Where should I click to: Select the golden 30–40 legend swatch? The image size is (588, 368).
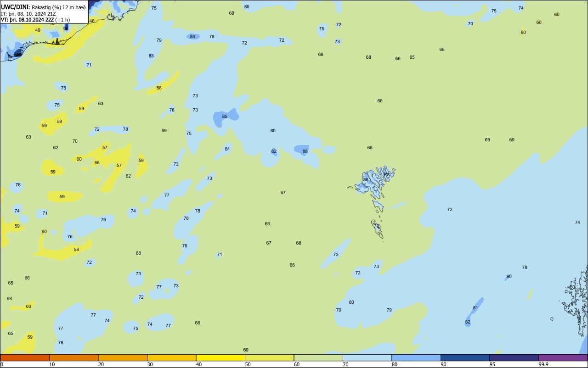(171, 357)
